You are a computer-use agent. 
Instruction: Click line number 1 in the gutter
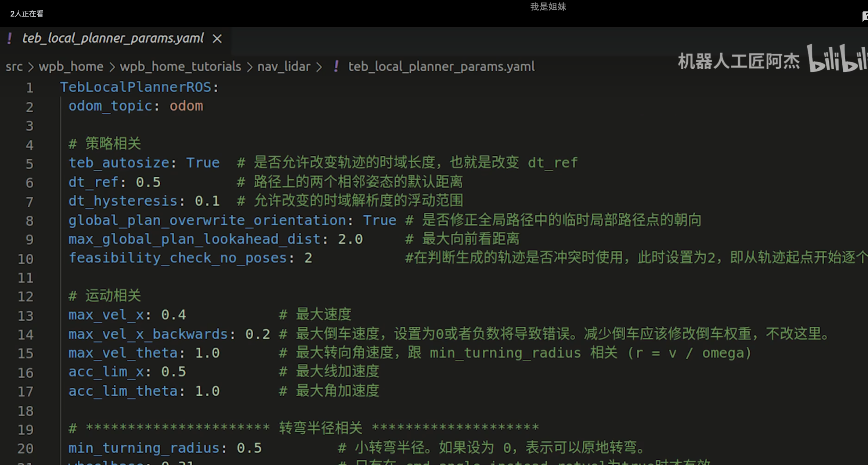tap(29, 88)
